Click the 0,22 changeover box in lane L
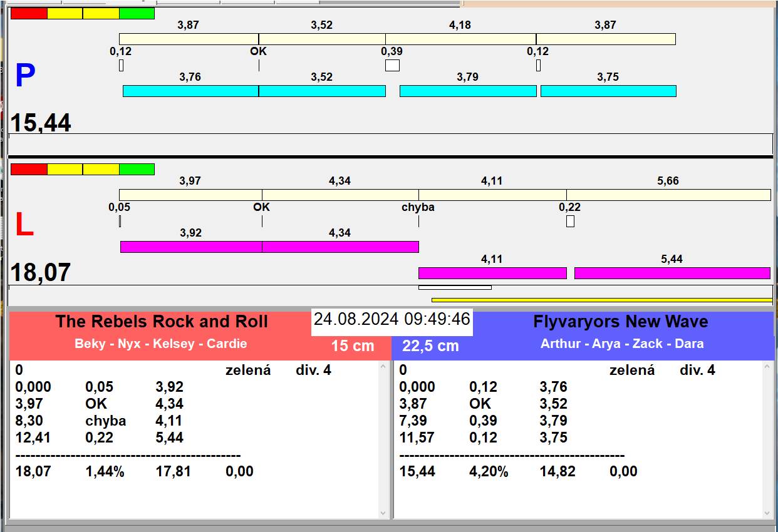The height and width of the screenshot is (532, 778). pyautogui.click(x=570, y=222)
